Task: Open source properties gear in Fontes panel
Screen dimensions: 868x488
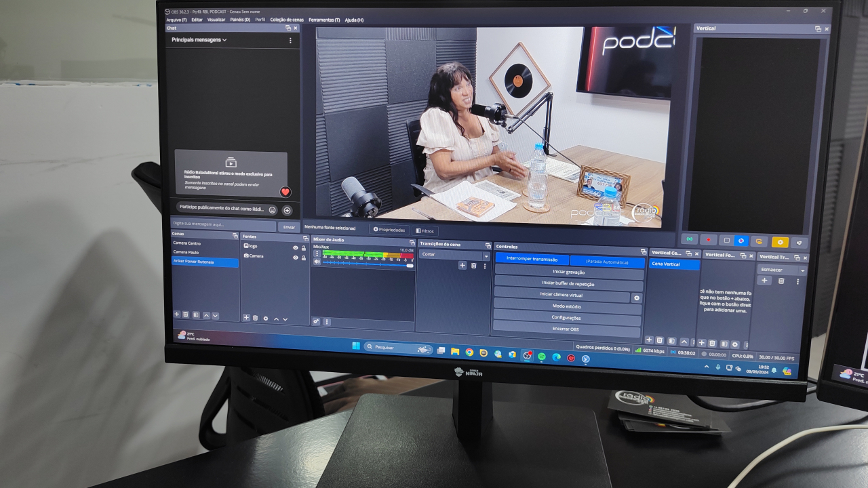Action: point(266,319)
